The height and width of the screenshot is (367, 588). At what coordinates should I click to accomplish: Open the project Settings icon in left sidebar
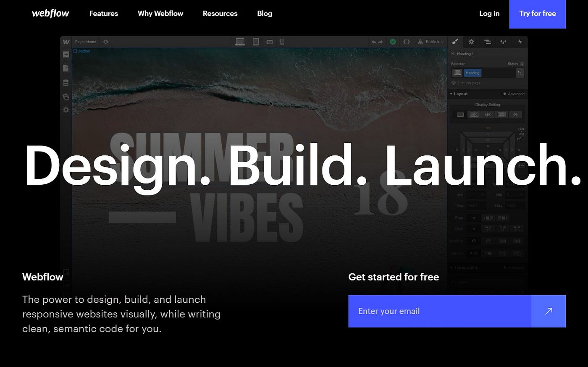(66, 110)
